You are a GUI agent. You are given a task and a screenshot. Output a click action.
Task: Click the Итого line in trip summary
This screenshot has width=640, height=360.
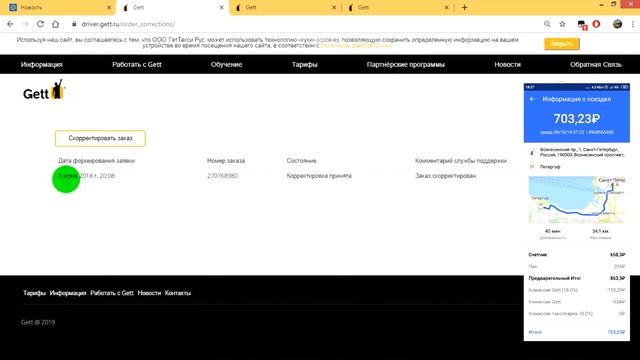(576, 332)
